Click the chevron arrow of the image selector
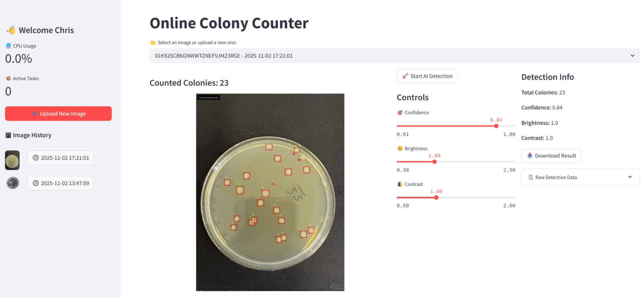This screenshot has height=298, width=644. tap(632, 56)
